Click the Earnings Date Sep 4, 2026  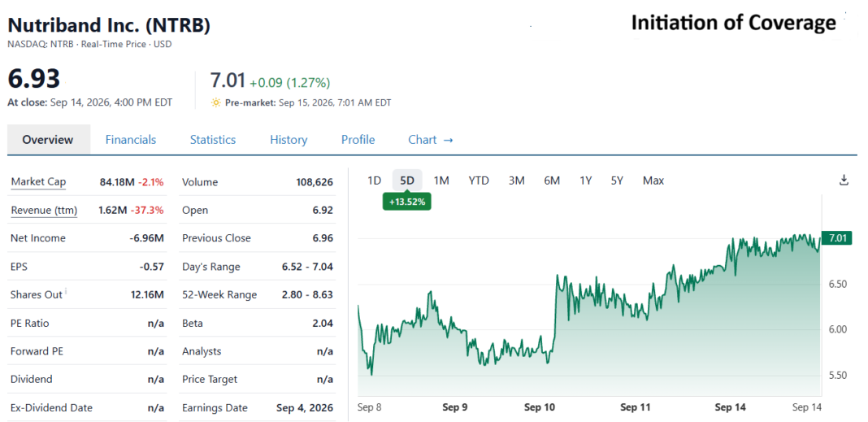pos(305,408)
